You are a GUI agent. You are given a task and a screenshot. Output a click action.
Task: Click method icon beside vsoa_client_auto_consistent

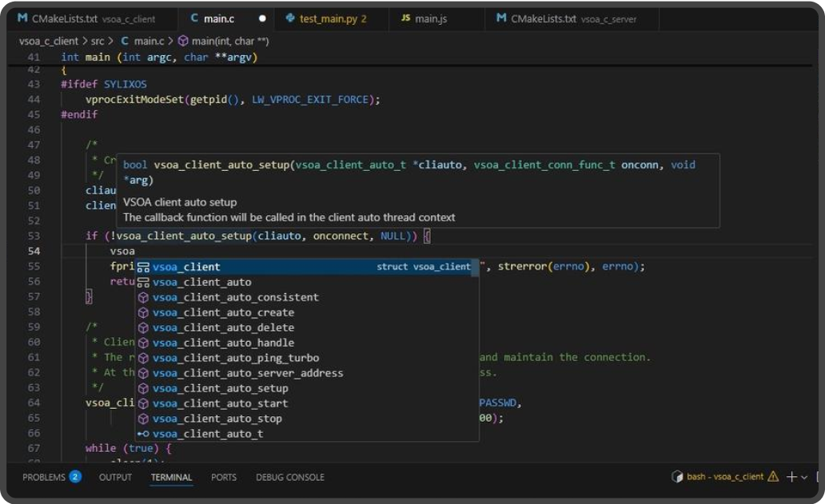(143, 297)
